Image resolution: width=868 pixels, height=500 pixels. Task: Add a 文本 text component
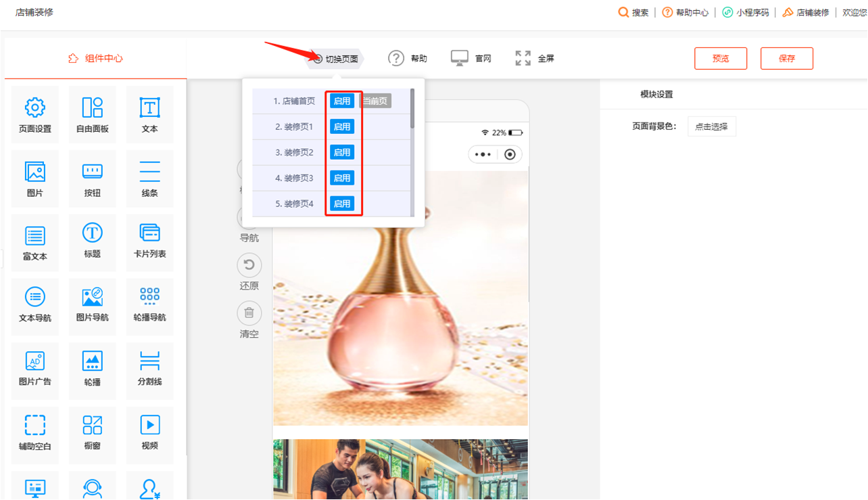(x=149, y=114)
